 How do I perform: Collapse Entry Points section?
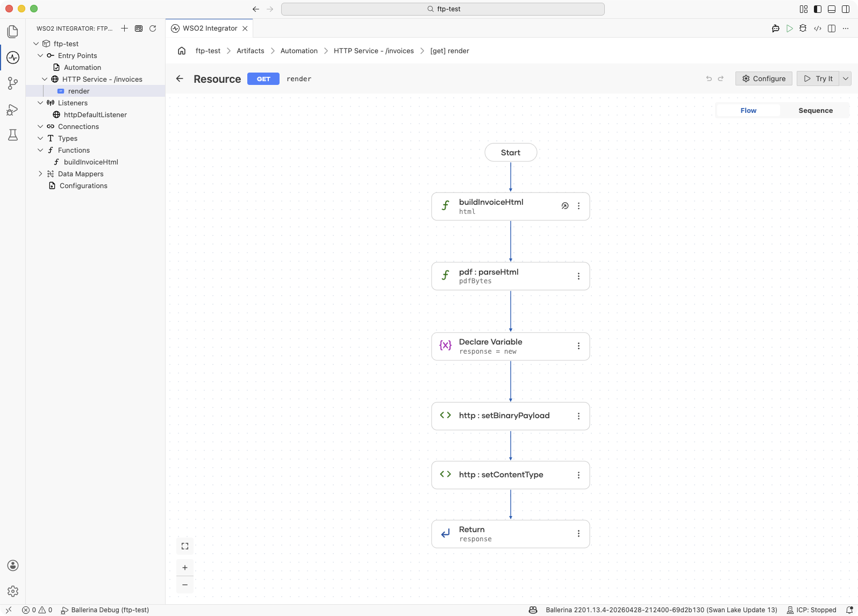[x=40, y=55]
